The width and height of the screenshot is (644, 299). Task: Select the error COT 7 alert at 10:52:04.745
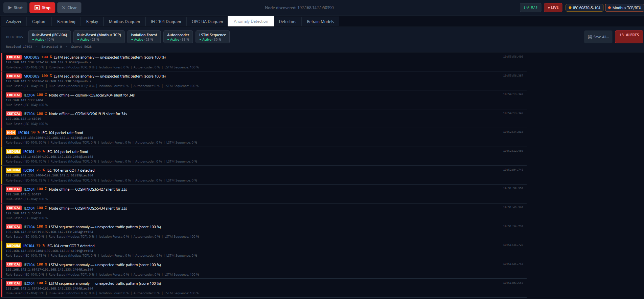264,175
